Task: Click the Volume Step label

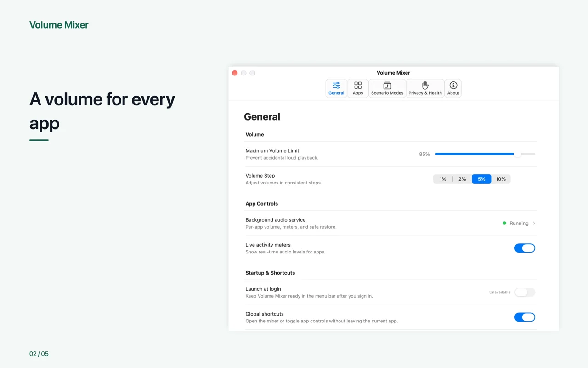Action: point(260,175)
